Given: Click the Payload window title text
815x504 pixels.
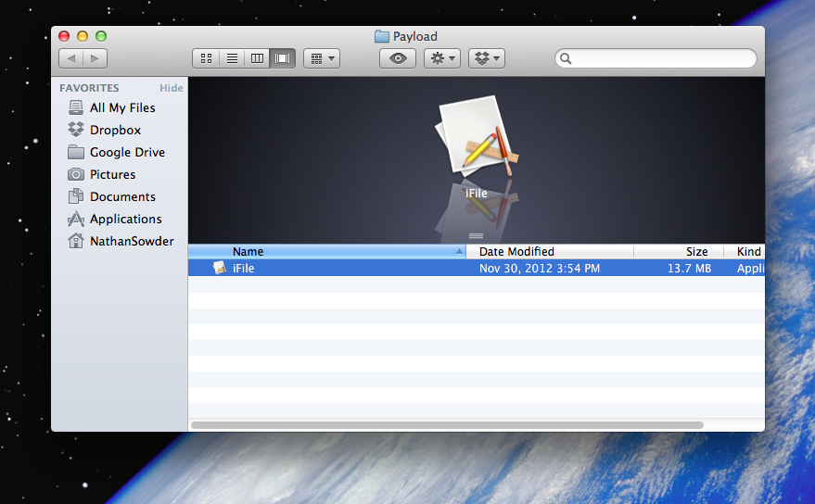Looking at the screenshot, I should click(414, 36).
